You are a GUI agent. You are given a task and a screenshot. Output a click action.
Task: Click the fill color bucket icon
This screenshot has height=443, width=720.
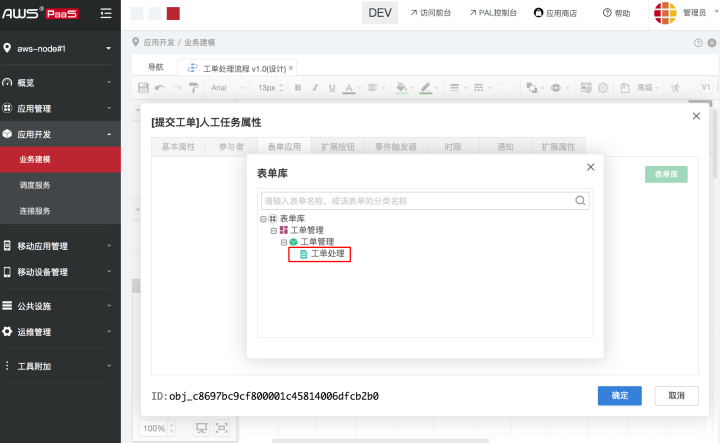pos(402,88)
